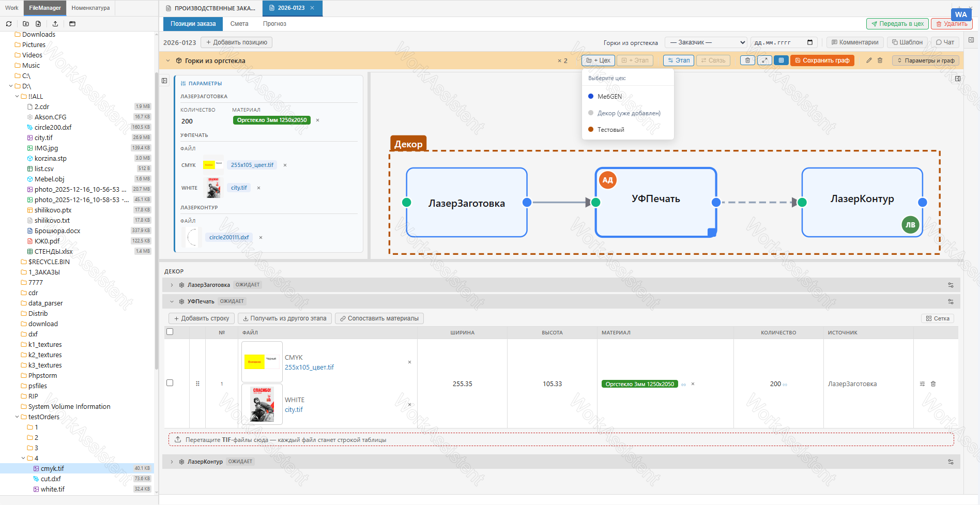Open the ПРОИЗВОДСТВЕННЫЕ ЗАКАЗЫ tab
This screenshot has width=980, height=505.
tap(210, 8)
